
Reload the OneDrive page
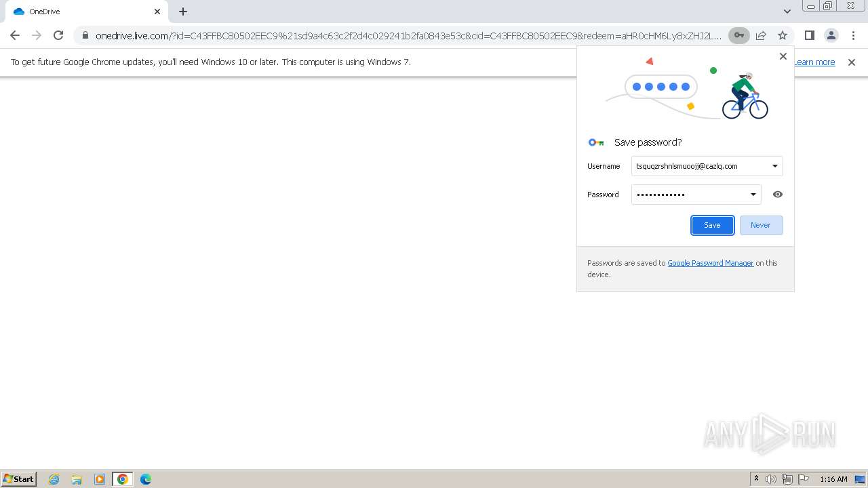[58, 35]
